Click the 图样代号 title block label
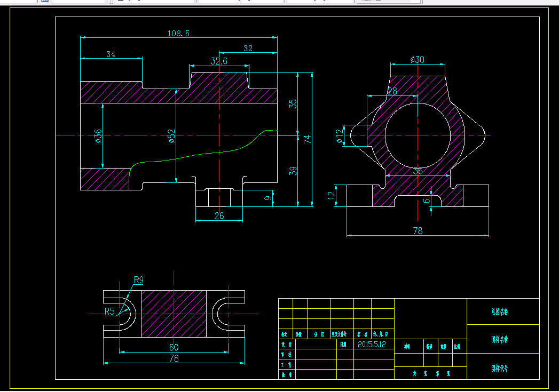The height and width of the screenshot is (392, 559). tap(500, 369)
